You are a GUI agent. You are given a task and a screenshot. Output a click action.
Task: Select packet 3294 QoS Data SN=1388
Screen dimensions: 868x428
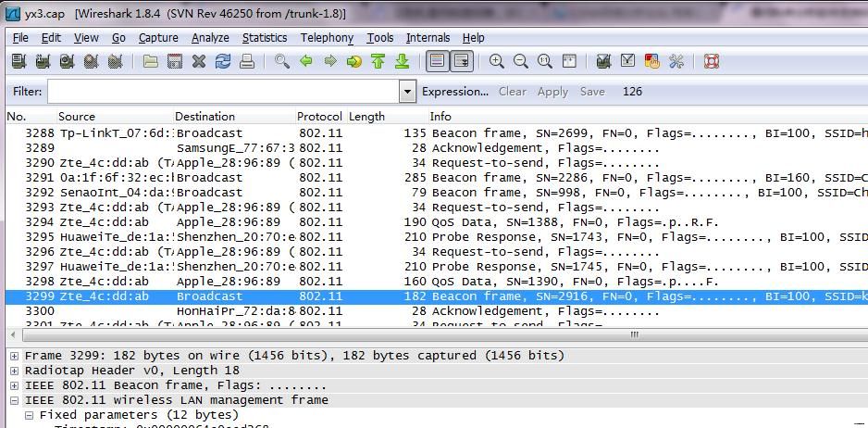pos(437,222)
